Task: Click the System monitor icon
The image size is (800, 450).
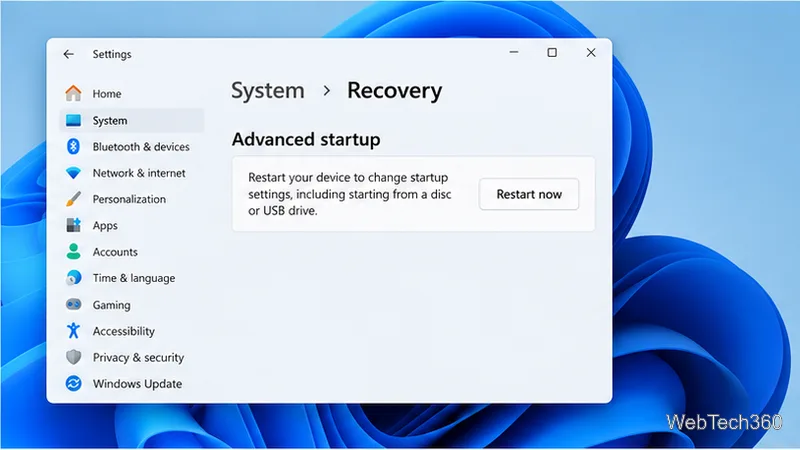Action: 73,120
